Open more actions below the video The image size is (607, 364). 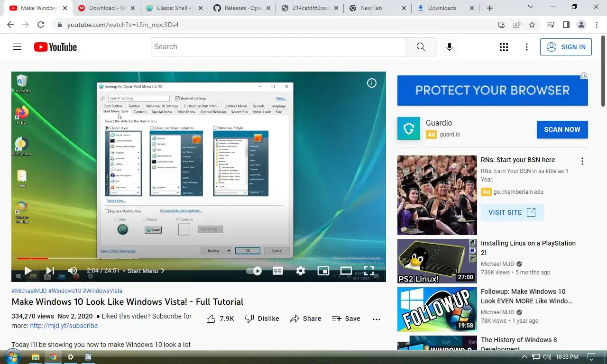coord(377,319)
